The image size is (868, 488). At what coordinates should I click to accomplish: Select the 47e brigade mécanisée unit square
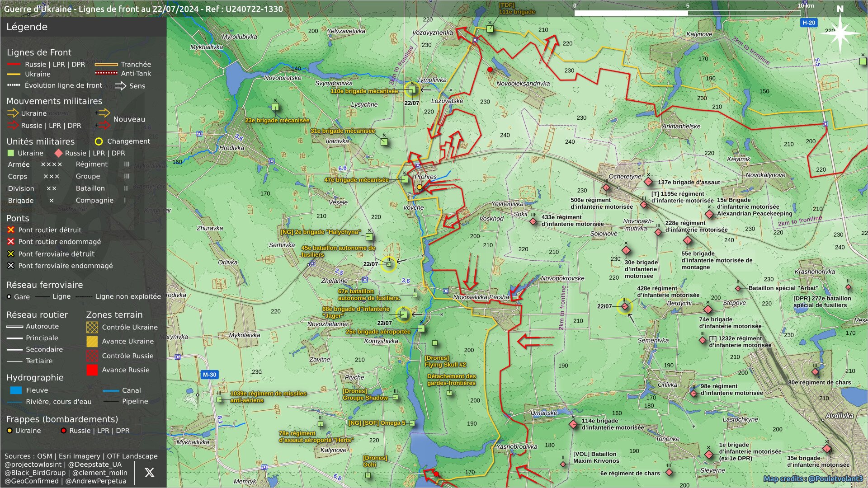click(405, 179)
